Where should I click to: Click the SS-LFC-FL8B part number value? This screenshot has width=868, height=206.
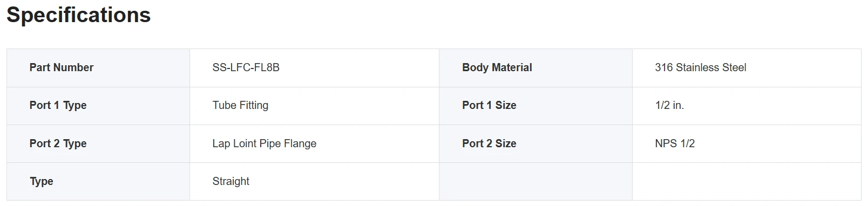(246, 67)
